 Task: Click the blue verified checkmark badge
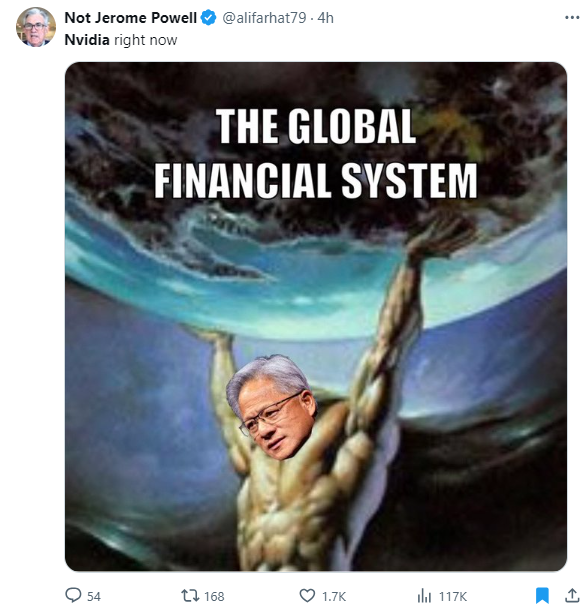pos(209,18)
